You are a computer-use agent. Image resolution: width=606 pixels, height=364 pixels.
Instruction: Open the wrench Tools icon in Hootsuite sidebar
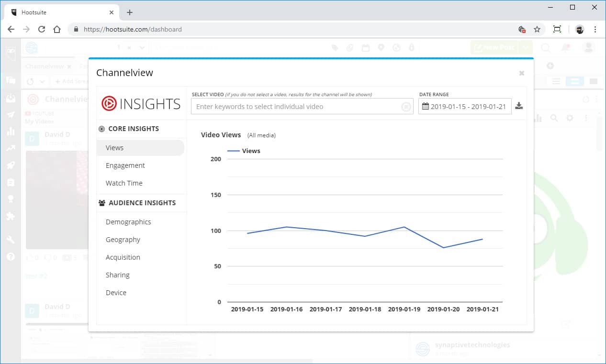11,240
